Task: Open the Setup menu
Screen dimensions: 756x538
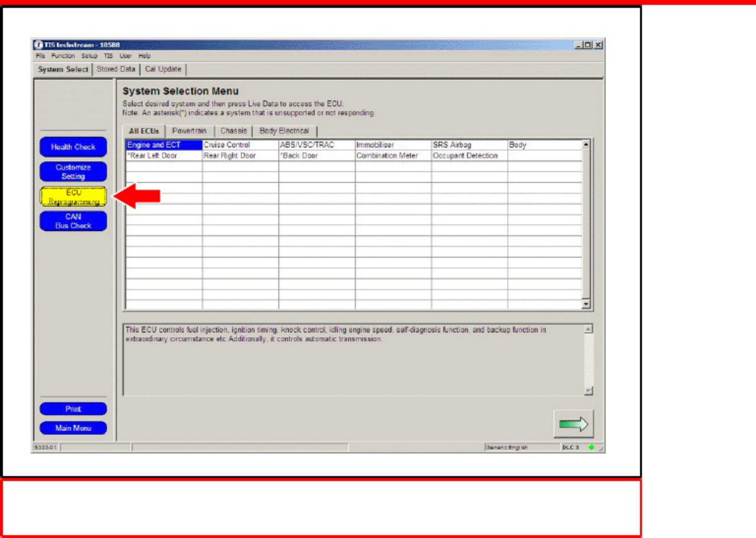Action: coord(89,56)
